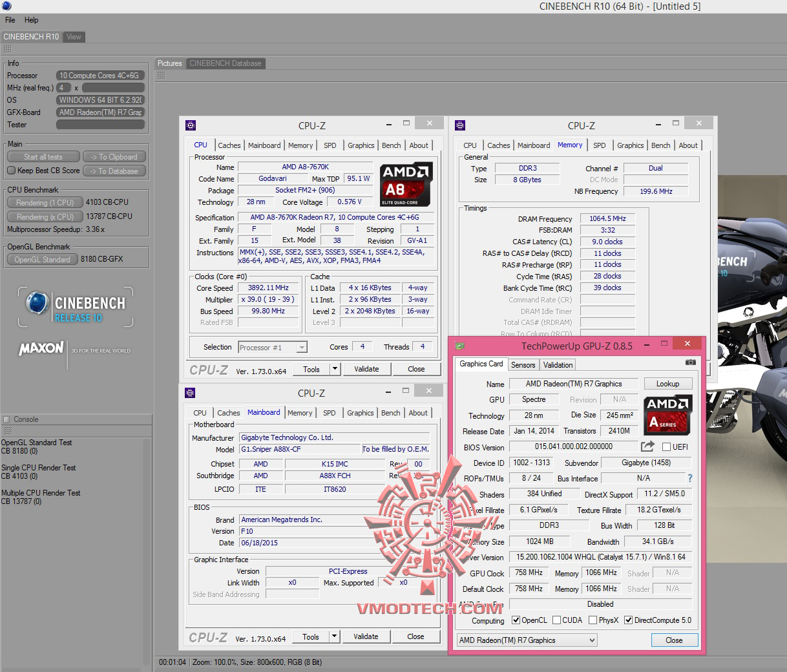Viewport: 787px width, 672px height.
Task: Click the Tester input field
Action: point(100,125)
